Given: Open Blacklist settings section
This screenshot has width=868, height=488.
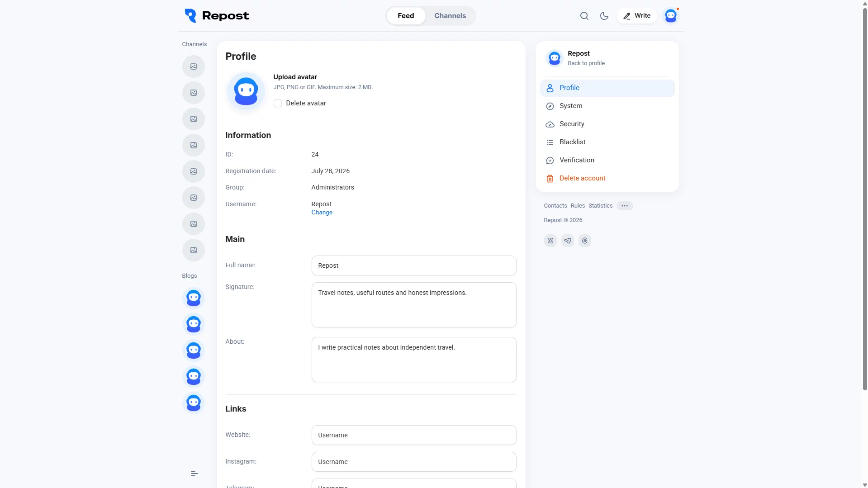Looking at the screenshot, I should click(x=607, y=142).
